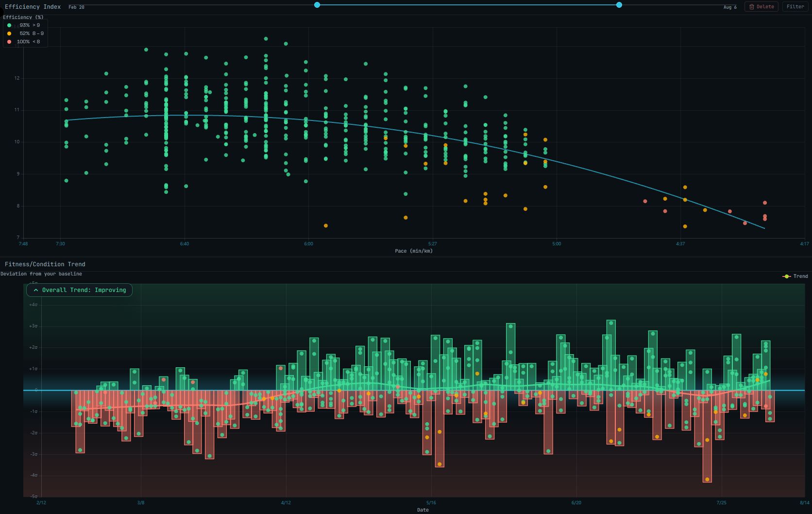Click the Deviation from your baseline subtitle
Image resolution: width=812 pixels, height=514 pixels.
coord(41,274)
